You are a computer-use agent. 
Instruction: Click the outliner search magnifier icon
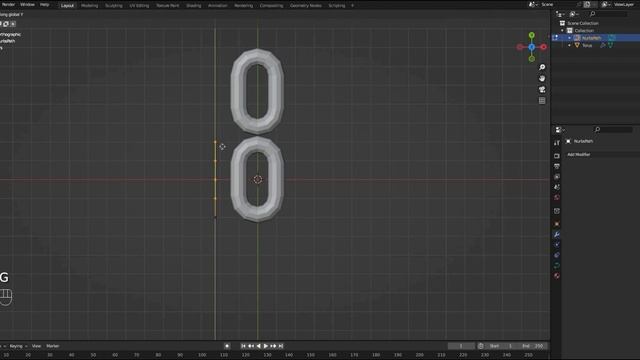(x=593, y=14)
